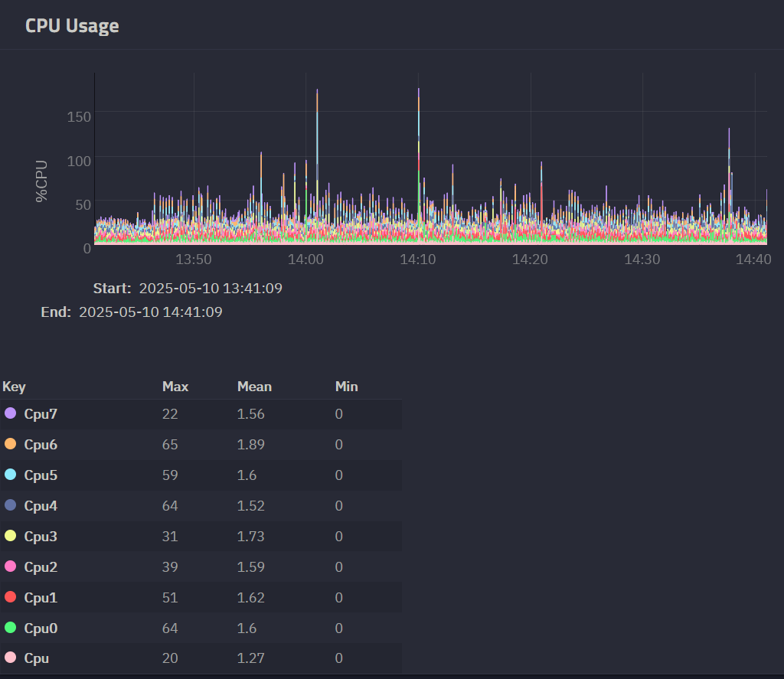Click the 13:50 time axis label

tap(194, 260)
